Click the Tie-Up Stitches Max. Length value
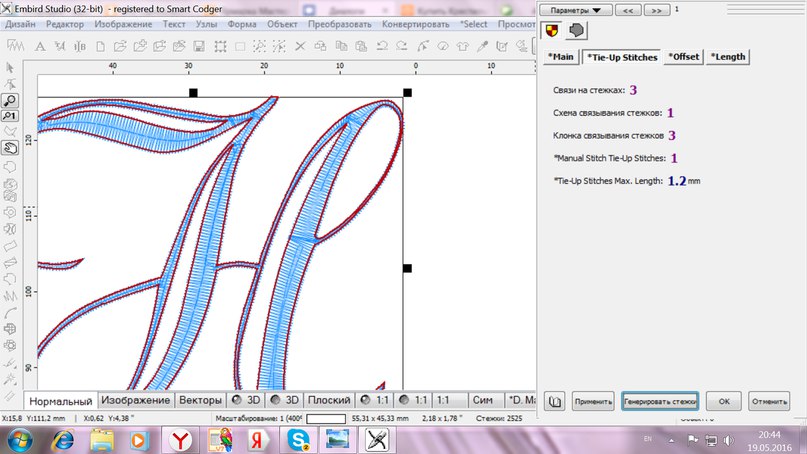807x454 pixels. (677, 182)
